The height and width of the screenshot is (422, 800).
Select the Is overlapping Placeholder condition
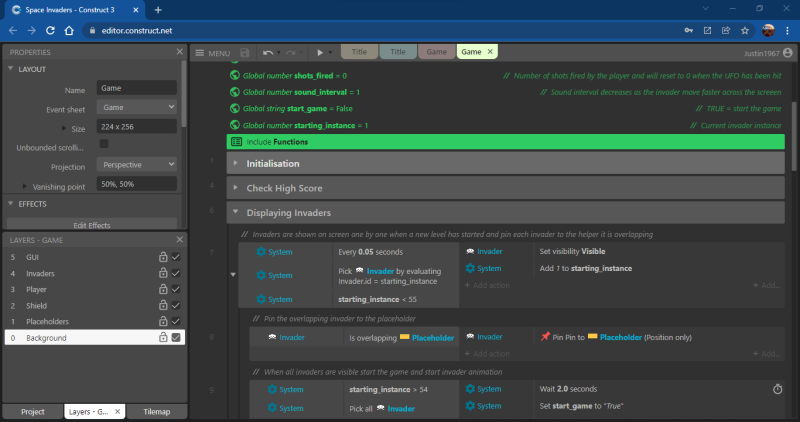pyautogui.click(x=402, y=337)
